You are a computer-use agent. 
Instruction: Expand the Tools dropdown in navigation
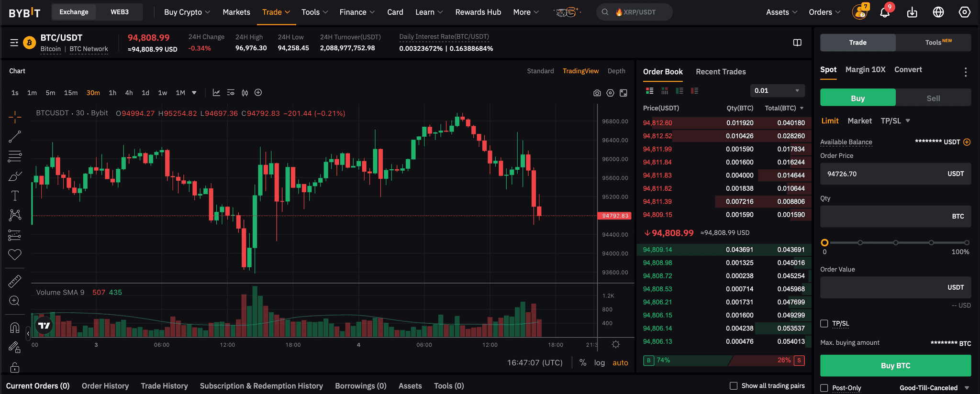[314, 12]
